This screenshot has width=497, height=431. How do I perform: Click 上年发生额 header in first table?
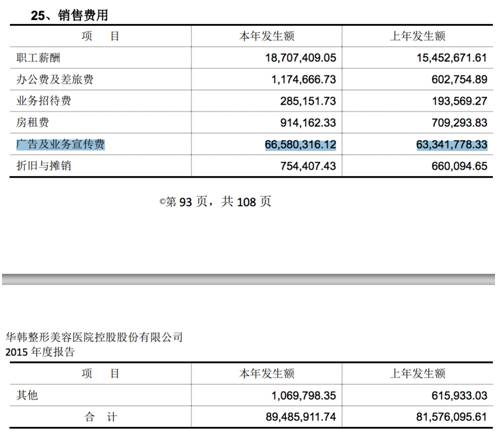[418, 36]
